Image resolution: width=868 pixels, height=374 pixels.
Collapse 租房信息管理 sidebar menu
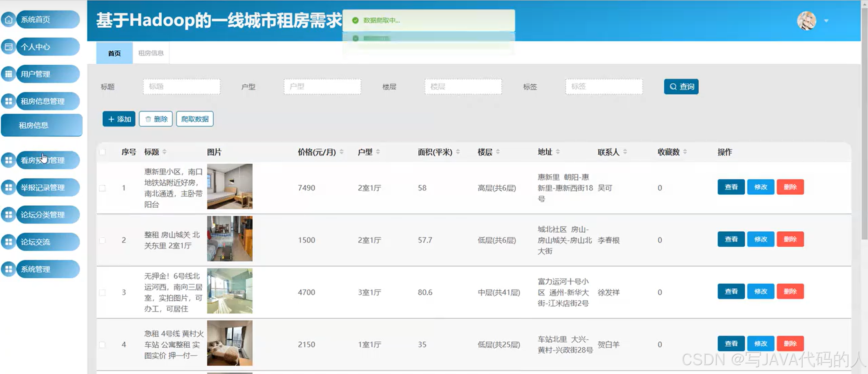pos(48,101)
